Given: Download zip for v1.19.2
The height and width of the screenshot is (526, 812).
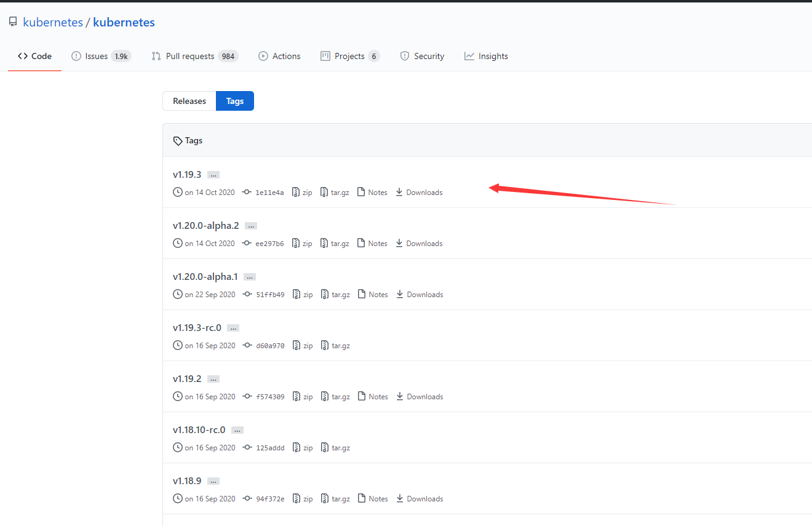Looking at the screenshot, I should click(303, 397).
